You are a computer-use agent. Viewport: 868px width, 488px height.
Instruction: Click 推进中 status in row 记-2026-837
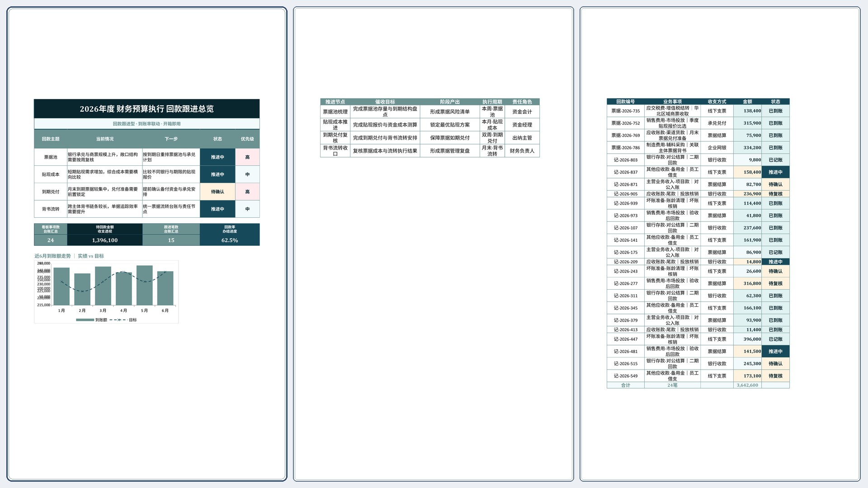pyautogui.click(x=776, y=172)
